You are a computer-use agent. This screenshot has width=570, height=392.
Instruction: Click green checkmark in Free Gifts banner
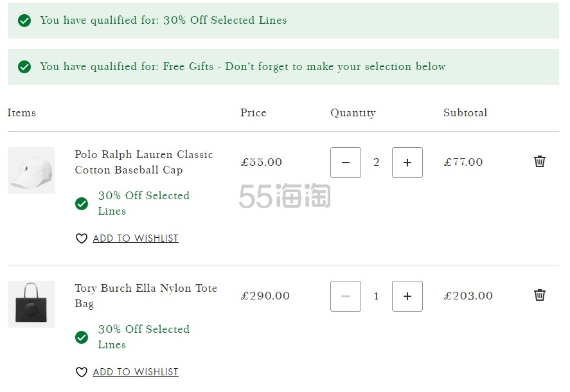click(x=24, y=67)
